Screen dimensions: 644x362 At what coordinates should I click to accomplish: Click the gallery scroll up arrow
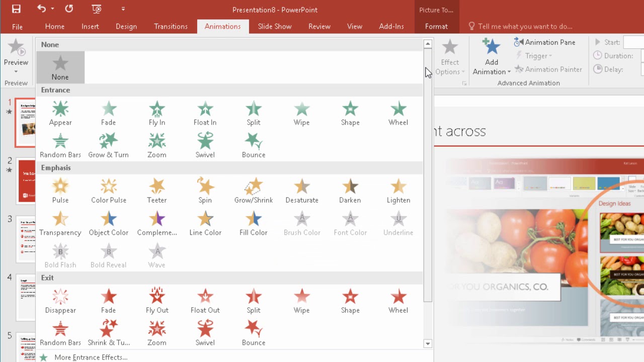tap(428, 44)
